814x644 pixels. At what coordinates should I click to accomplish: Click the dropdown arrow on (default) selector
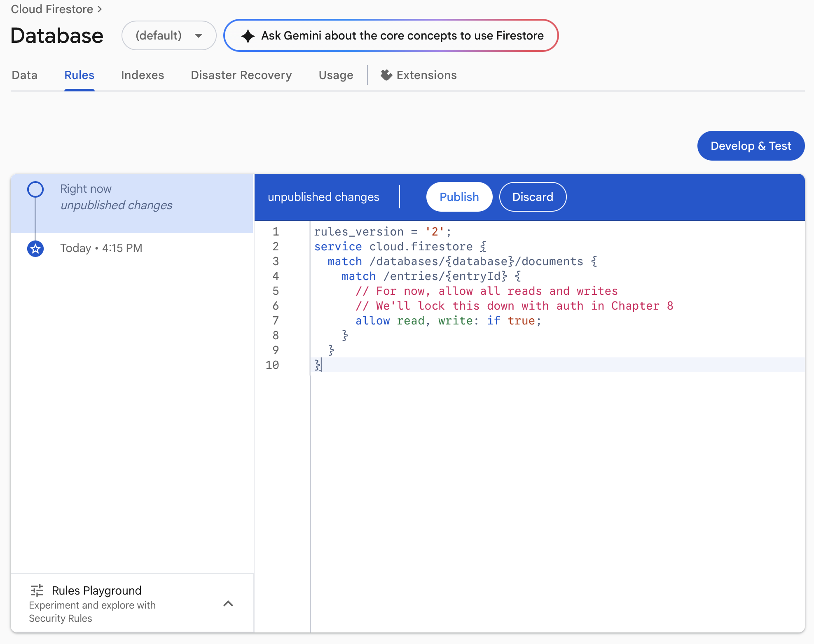tap(199, 35)
